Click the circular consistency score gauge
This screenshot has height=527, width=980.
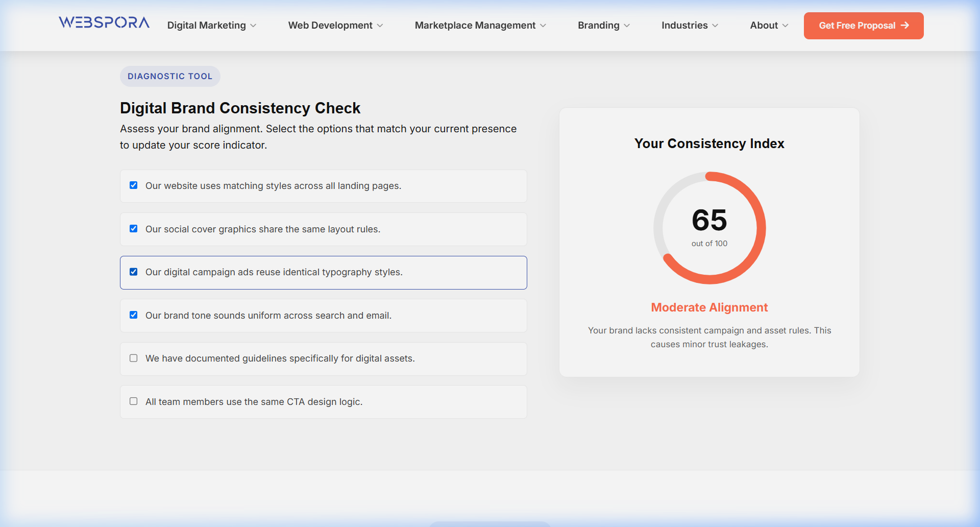tap(709, 228)
